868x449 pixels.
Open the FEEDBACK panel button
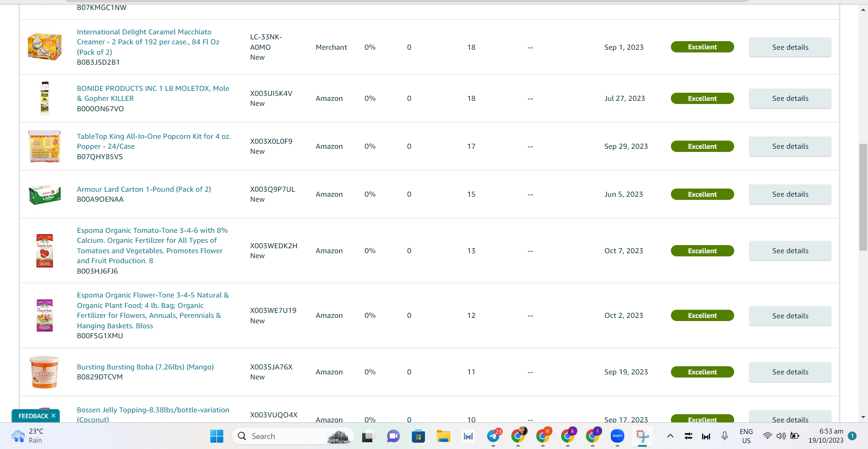[x=33, y=416]
